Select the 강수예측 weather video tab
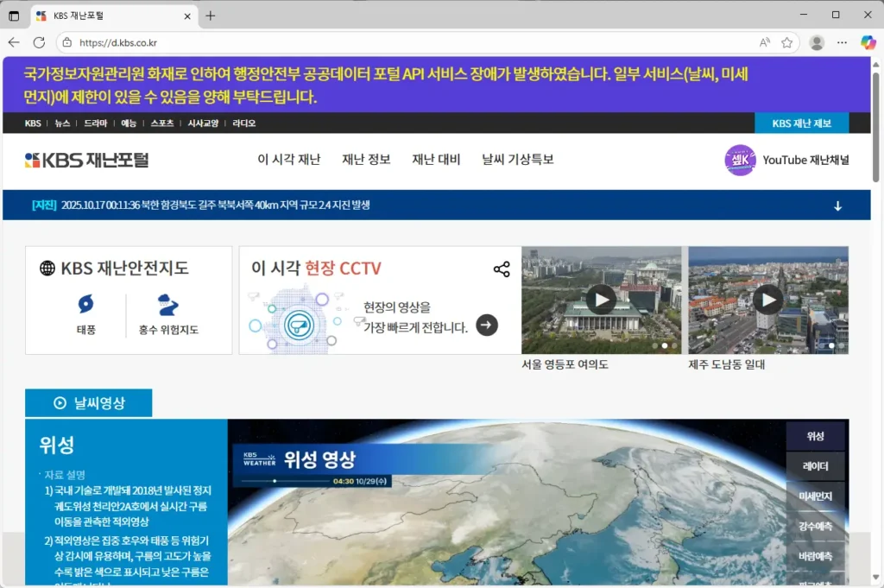884x588 pixels. (815, 526)
